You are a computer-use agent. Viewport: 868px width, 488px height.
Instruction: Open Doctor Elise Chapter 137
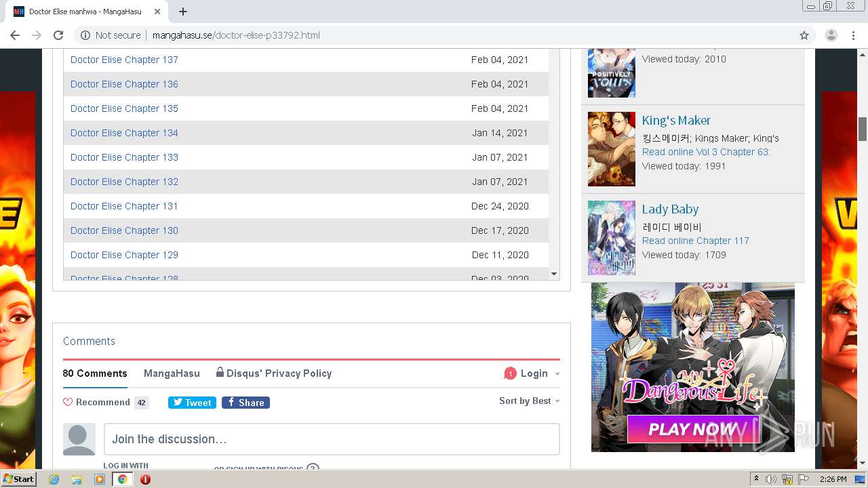pyautogui.click(x=124, y=60)
